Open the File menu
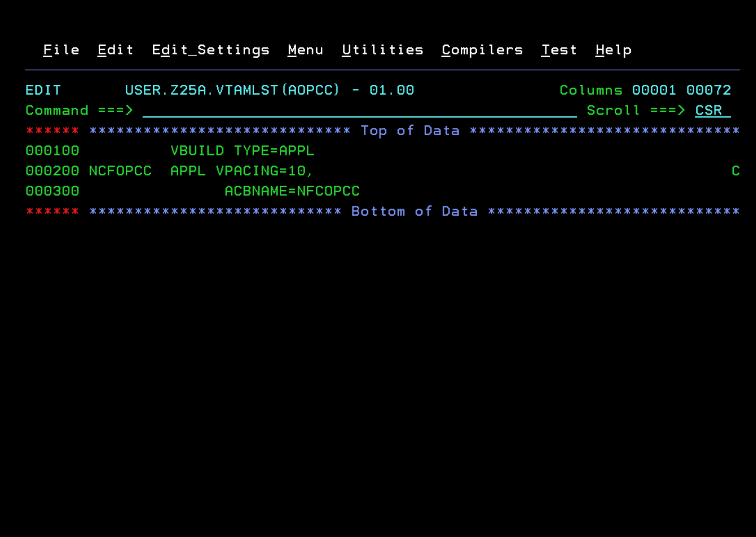 click(61, 50)
